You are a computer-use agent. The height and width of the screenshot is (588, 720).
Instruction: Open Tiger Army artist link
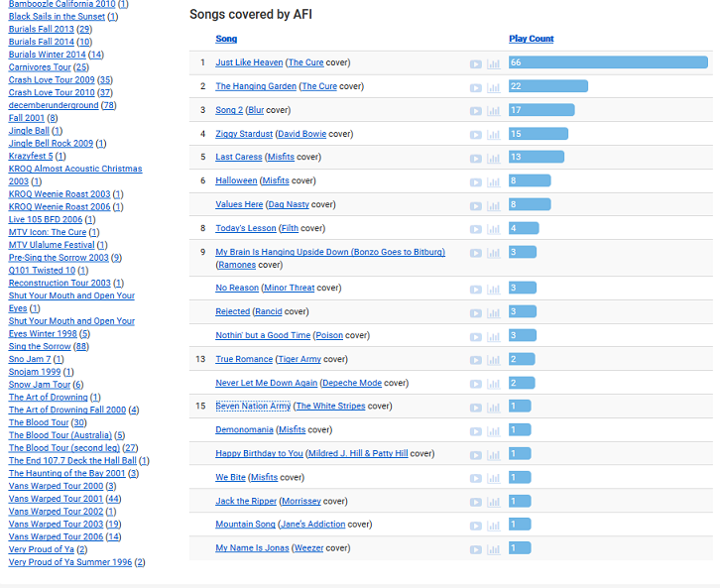pyautogui.click(x=300, y=359)
